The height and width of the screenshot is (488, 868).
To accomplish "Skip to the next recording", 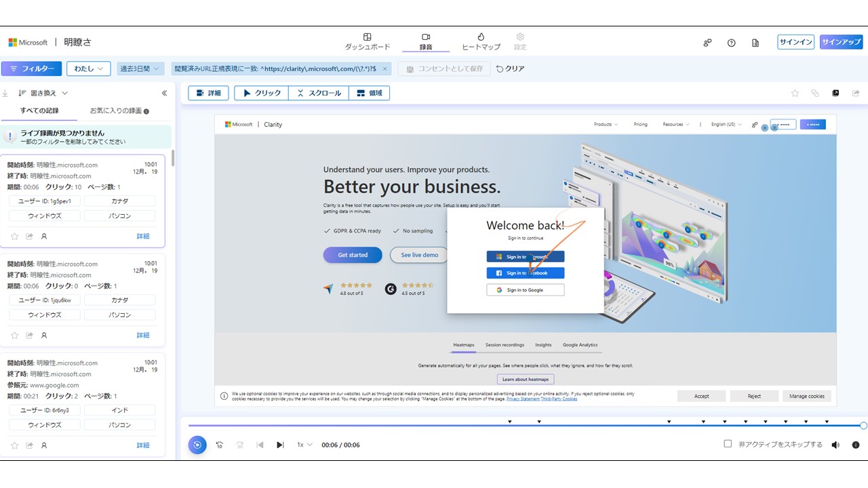I will point(280,445).
